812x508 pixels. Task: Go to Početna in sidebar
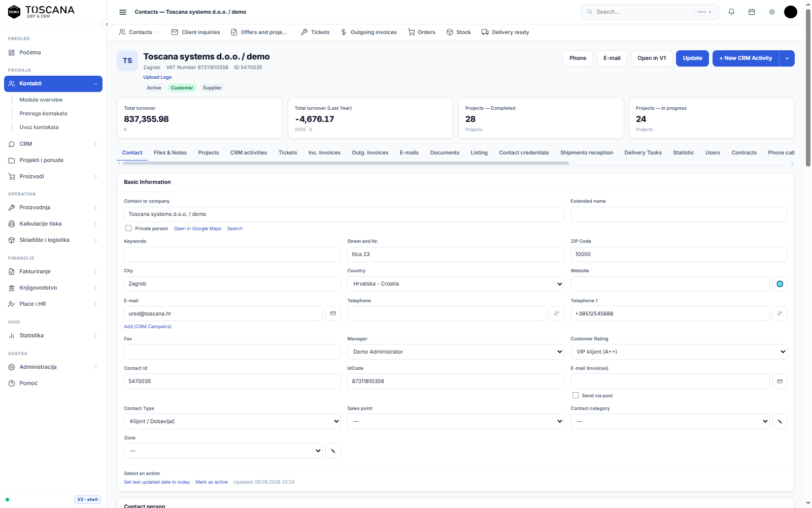click(53, 52)
